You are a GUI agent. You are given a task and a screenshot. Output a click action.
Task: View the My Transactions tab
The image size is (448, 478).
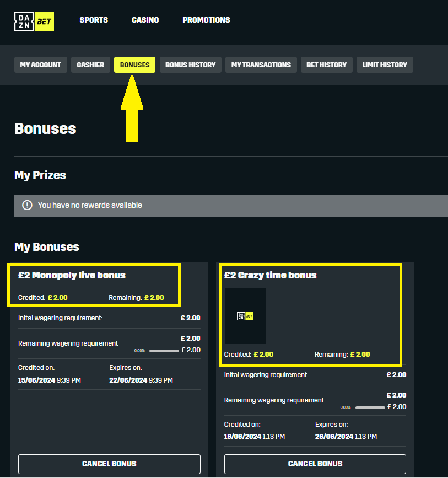(261, 65)
